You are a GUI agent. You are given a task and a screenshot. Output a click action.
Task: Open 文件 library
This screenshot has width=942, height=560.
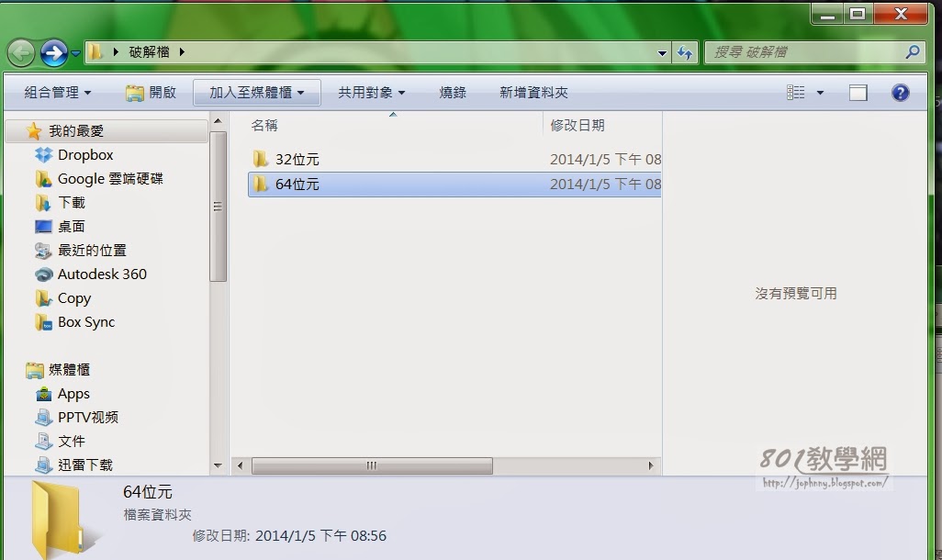coord(72,441)
